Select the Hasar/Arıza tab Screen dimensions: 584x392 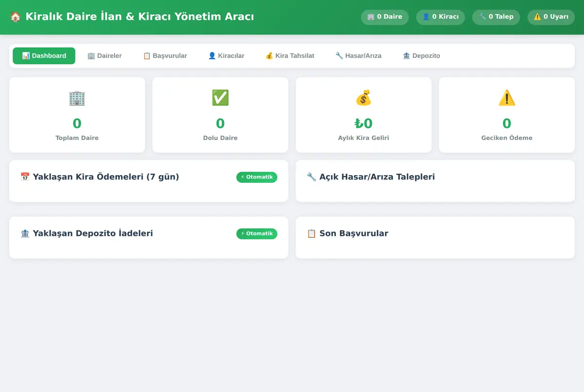[359, 56]
